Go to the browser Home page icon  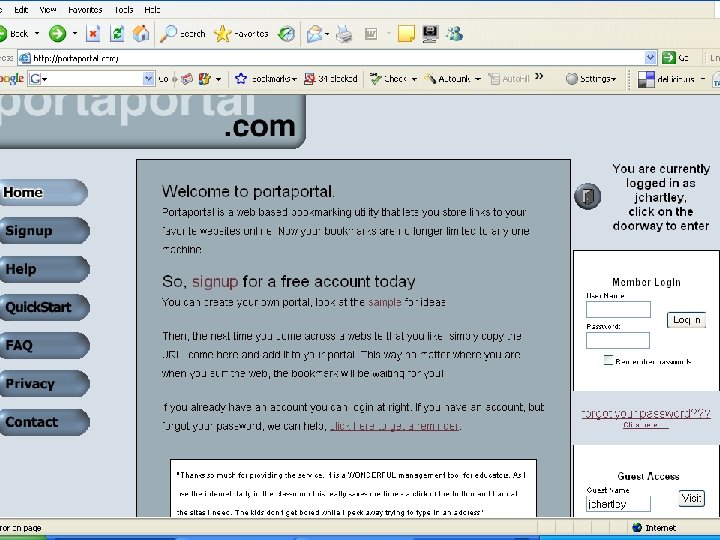pos(141,33)
